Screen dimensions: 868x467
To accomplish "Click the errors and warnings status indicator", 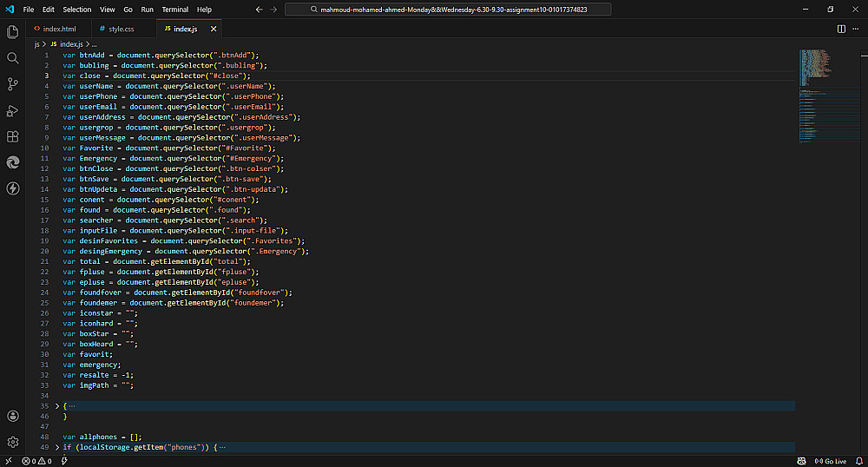I will pyautogui.click(x=38, y=461).
